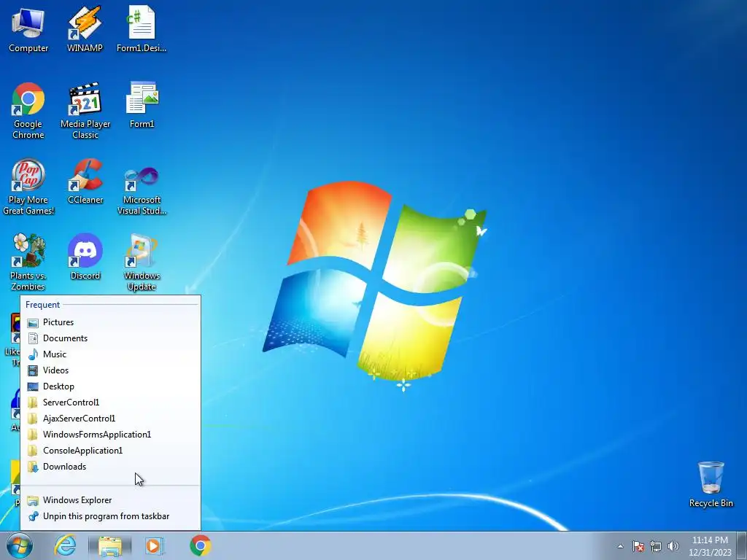Open the Recycle Bin
Screen dimensions: 747x560
point(711,484)
